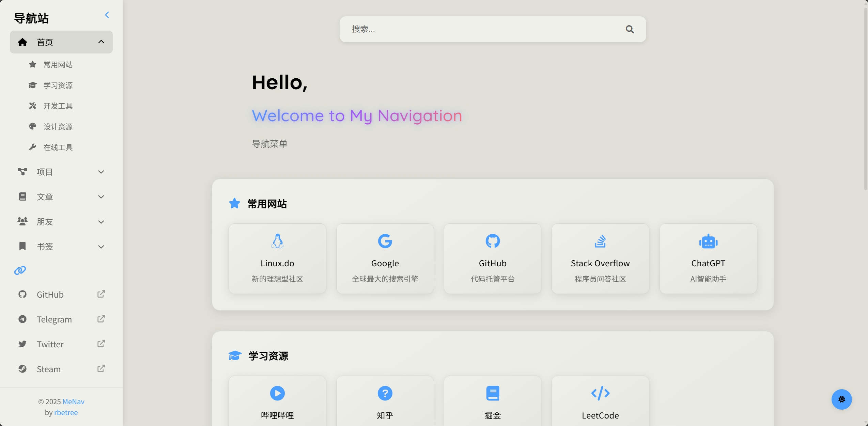
Task: Click the LeetCode code brackets icon
Action: [600, 393]
